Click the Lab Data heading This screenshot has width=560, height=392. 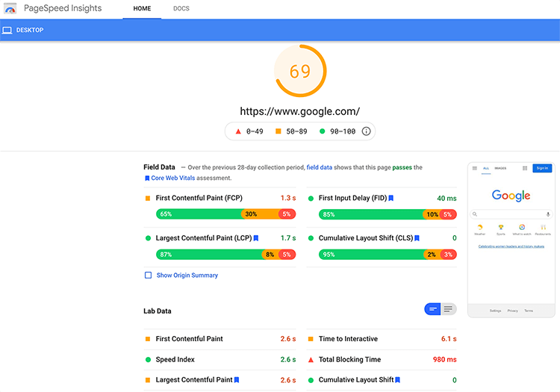[x=157, y=311]
